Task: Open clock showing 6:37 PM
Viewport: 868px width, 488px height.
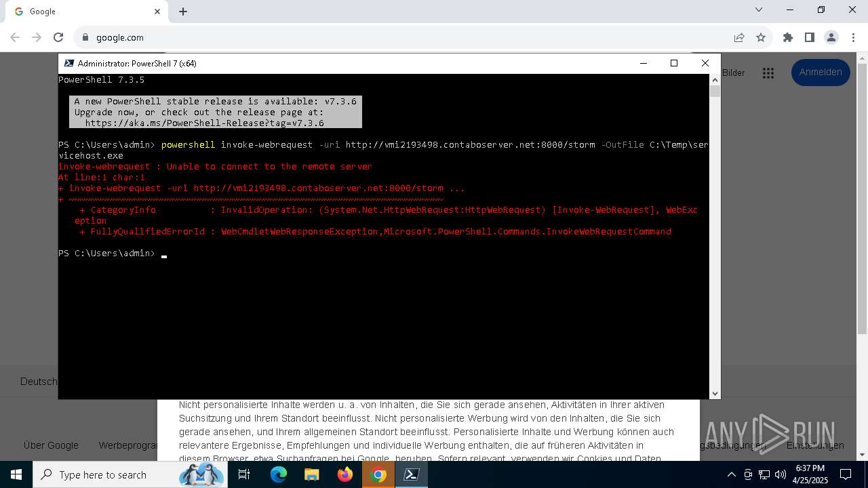Action: click(810, 474)
